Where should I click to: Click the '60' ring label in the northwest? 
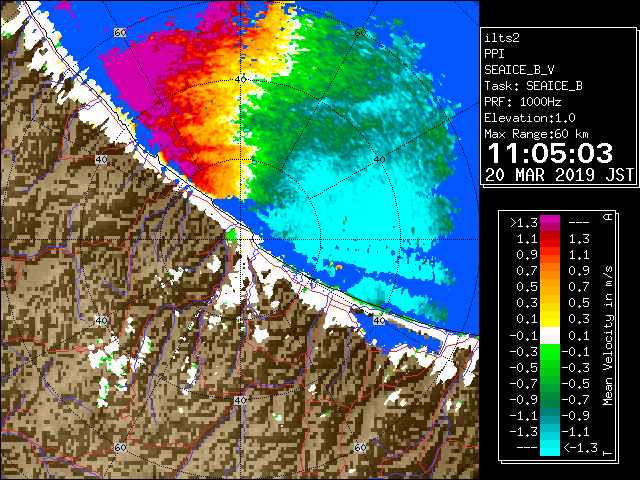click(120, 32)
